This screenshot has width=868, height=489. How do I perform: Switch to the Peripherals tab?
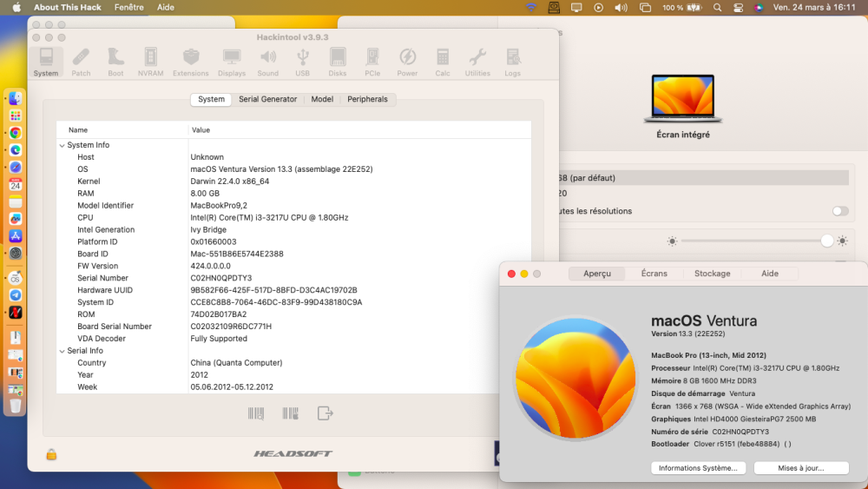tap(367, 99)
